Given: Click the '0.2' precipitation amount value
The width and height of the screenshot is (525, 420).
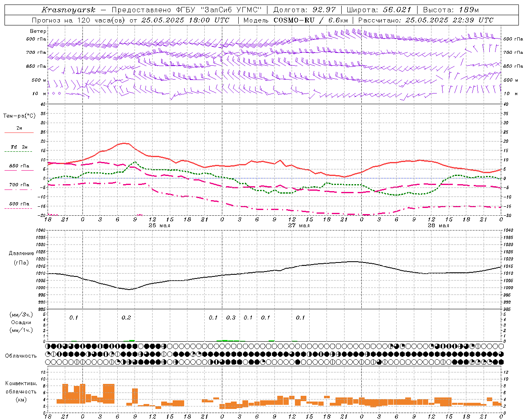Looking at the screenshot, I should pos(126,318).
